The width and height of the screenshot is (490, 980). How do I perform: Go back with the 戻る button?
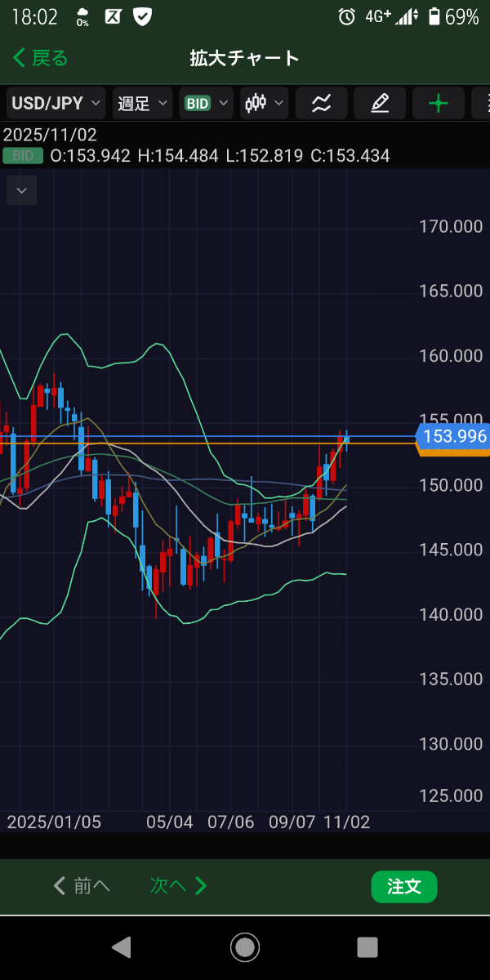point(41,58)
